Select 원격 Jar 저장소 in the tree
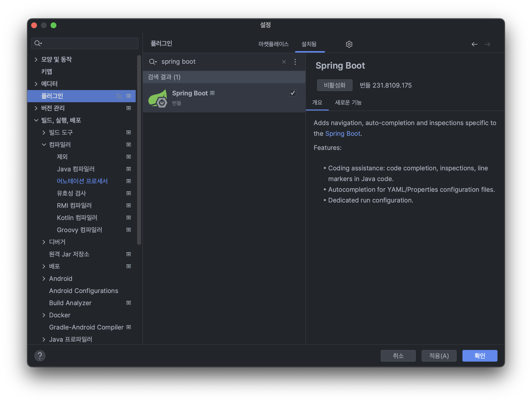This screenshot has height=403, width=532. coord(69,254)
